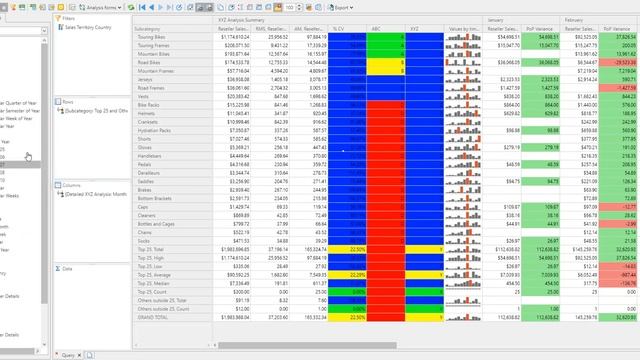Click the orange funnel icon in the top toolbar
The image size is (640, 360).
13,7
